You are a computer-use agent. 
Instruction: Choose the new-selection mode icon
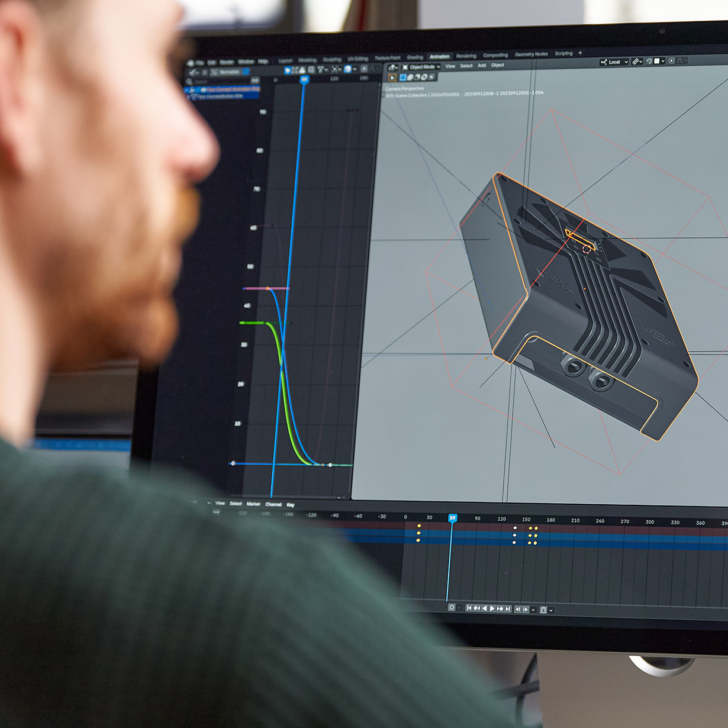click(403, 77)
